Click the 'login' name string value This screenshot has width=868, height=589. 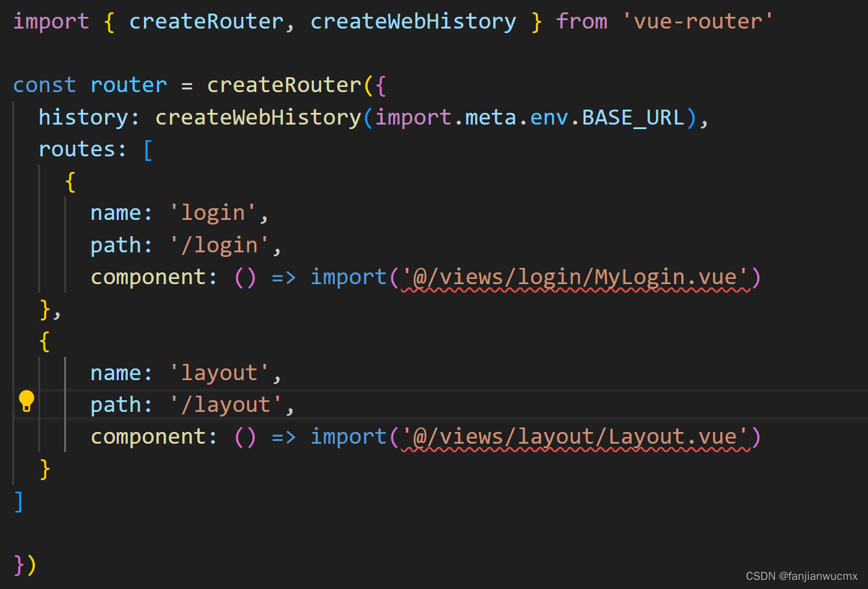[x=213, y=213]
